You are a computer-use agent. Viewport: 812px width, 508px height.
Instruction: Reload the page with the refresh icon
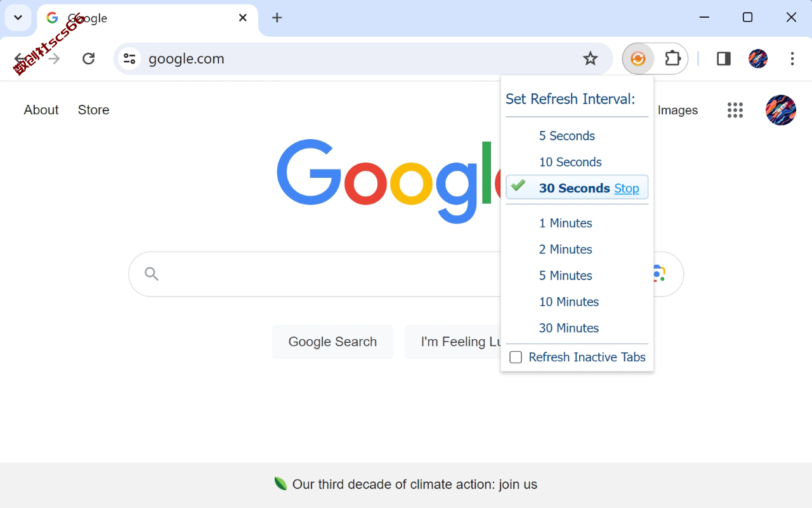click(89, 59)
